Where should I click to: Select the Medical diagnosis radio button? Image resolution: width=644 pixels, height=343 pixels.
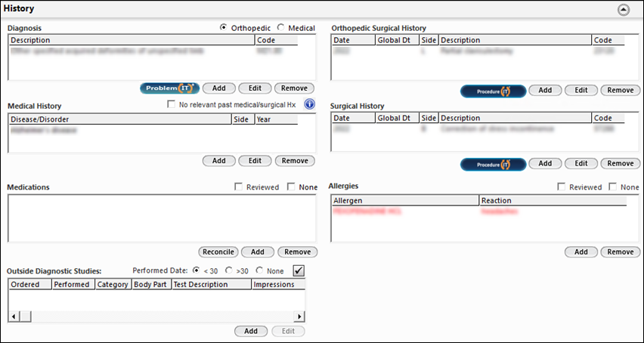pyautogui.click(x=280, y=28)
